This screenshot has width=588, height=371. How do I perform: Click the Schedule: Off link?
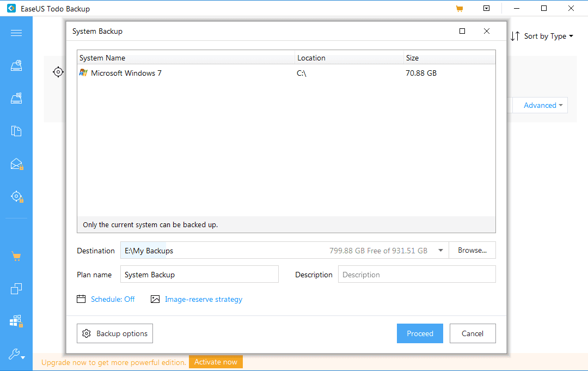pyautogui.click(x=113, y=299)
